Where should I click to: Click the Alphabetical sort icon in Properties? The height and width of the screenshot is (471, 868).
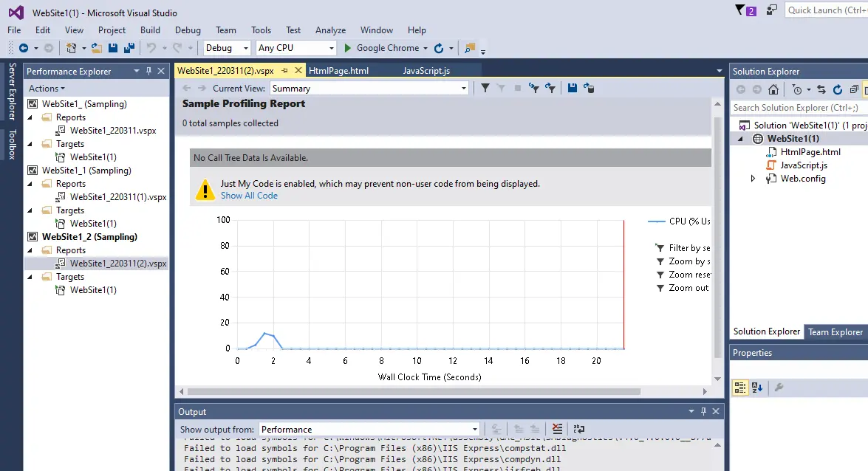coord(757,388)
